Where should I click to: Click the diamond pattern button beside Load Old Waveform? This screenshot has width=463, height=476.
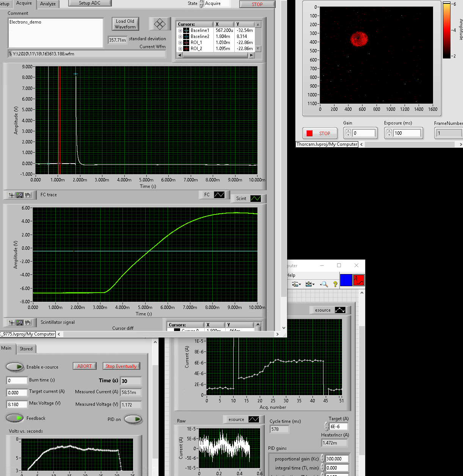click(x=160, y=24)
